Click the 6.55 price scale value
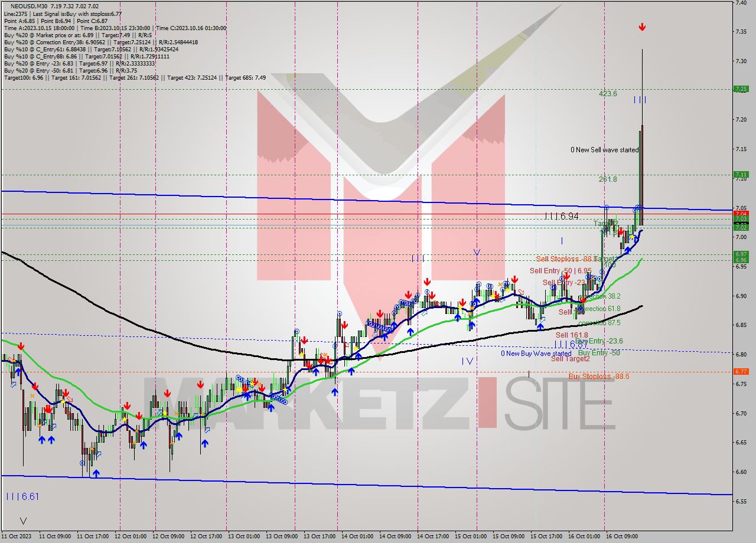 (742, 501)
